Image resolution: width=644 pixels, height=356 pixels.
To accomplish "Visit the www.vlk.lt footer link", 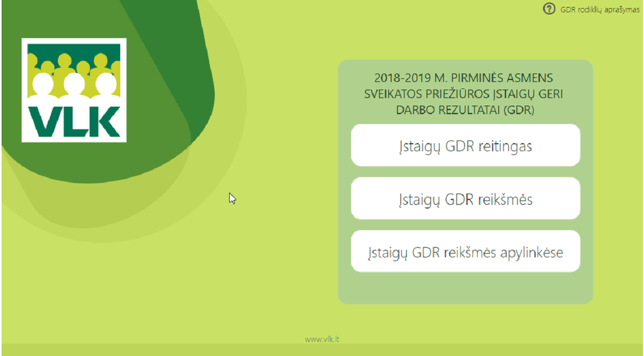I will click(322, 339).
